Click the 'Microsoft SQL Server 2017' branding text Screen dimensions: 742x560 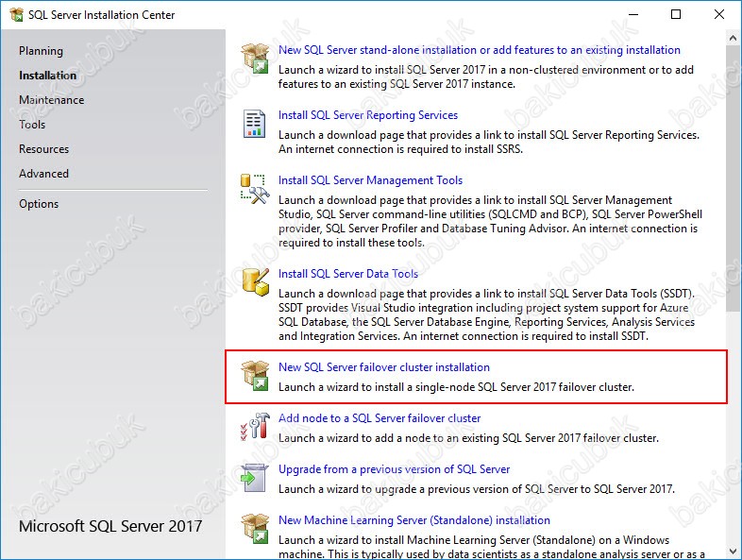pyautogui.click(x=110, y=526)
